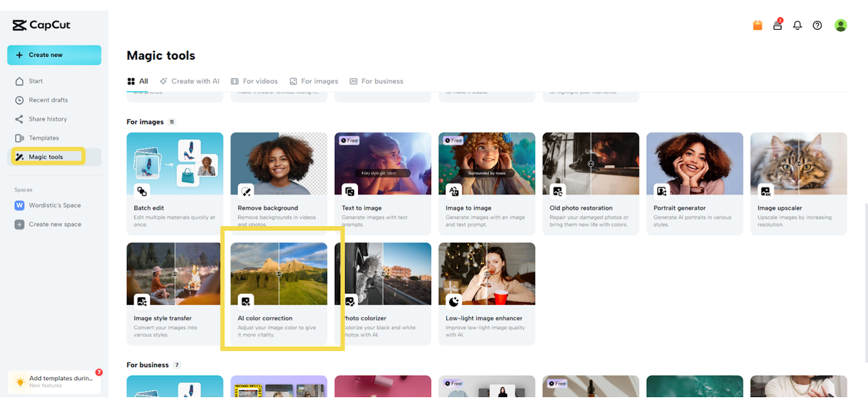
Task: Click the Image style transfer card icon
Action: coord(142,301)
